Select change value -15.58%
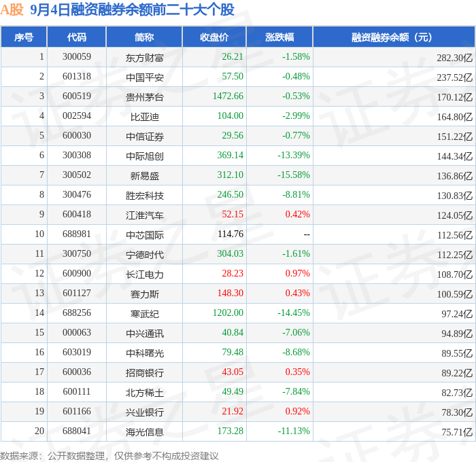 294,175
